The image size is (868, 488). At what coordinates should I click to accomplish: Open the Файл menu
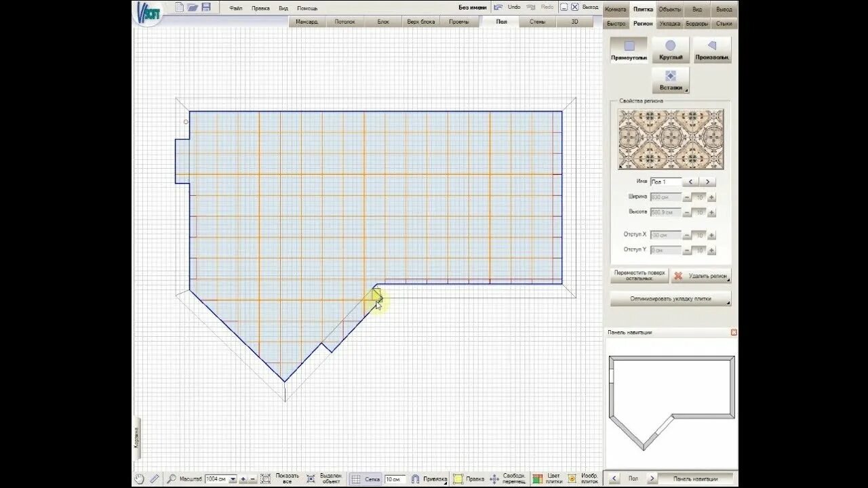point(236,8)
